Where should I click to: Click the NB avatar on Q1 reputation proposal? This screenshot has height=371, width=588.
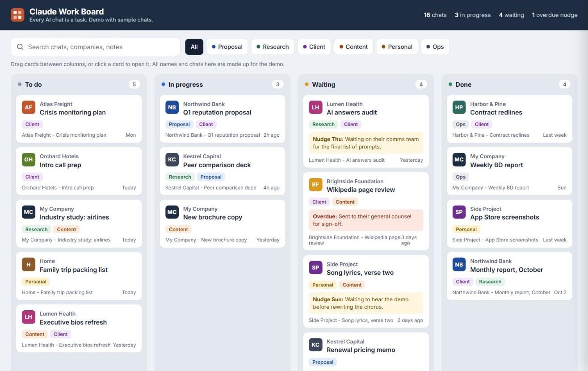click(172, 107)
